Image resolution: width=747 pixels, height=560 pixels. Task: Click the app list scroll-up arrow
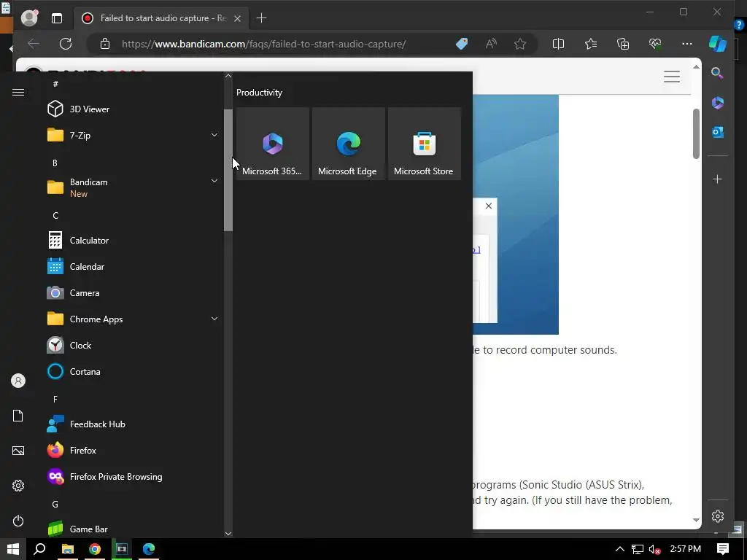[x=228, y=76]
